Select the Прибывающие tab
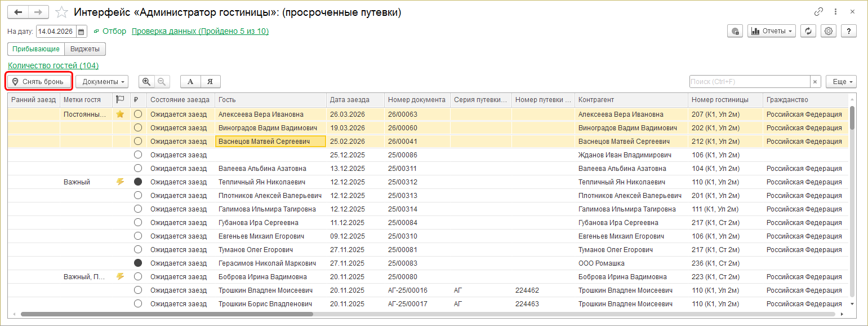Viewport: 868px width, 326px height. (x=36, y=49)
